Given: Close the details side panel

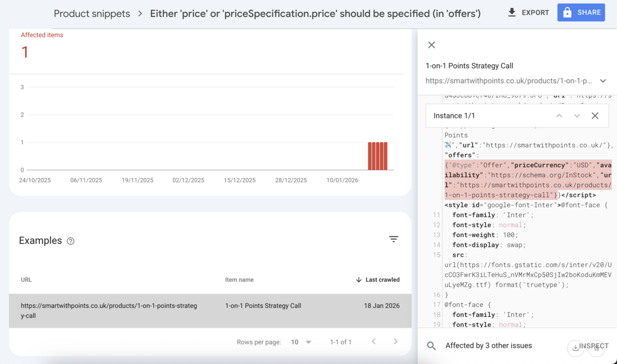Looking at the screenshot, I should coord(431,45).
